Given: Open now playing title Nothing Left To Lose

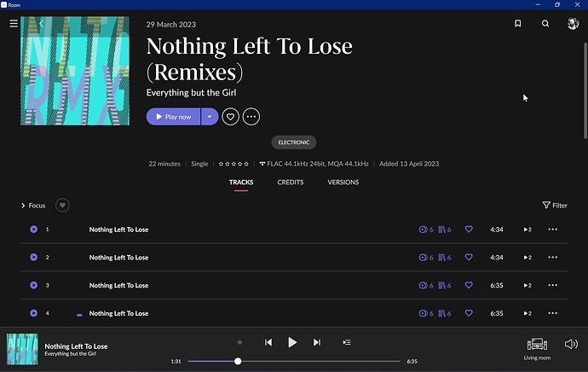Looking at the screenshot, I should coord(76,346).
